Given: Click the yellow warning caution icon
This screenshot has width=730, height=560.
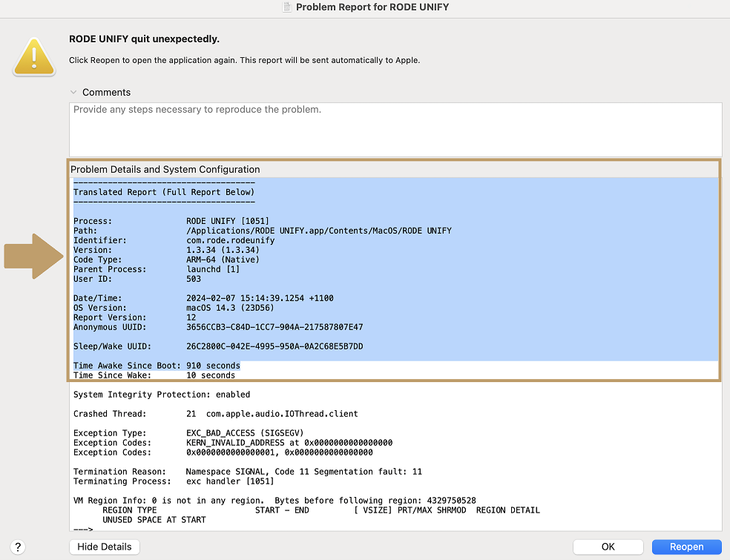Looking at the screenshot, I should (x=33, y=56).
